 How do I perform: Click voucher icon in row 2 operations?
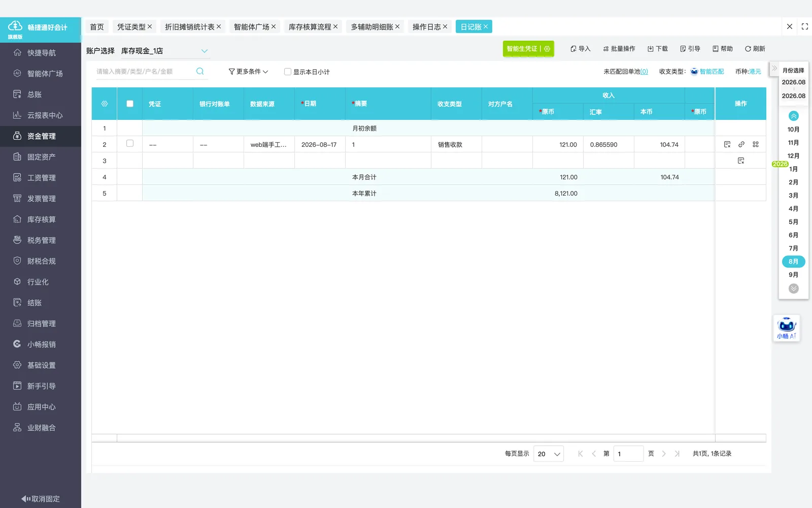[x=727, y=144]
